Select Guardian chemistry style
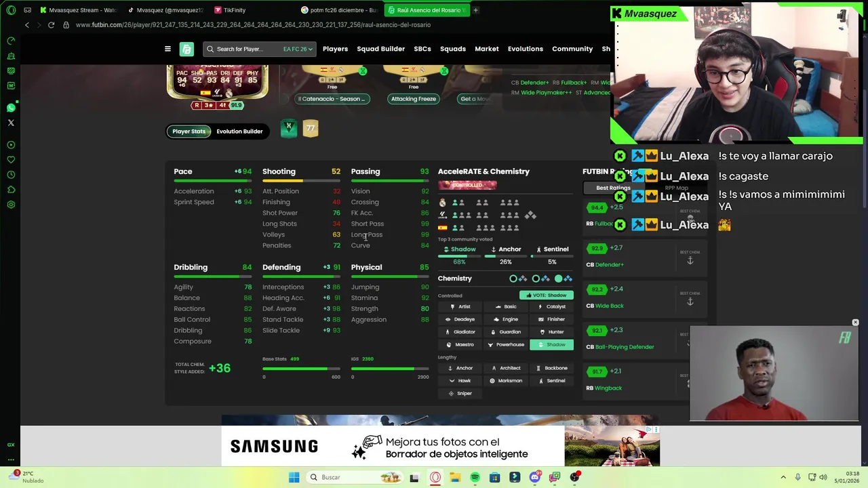Image resolution: width=868 pixels, height=488 pixels. pos(506,332)
